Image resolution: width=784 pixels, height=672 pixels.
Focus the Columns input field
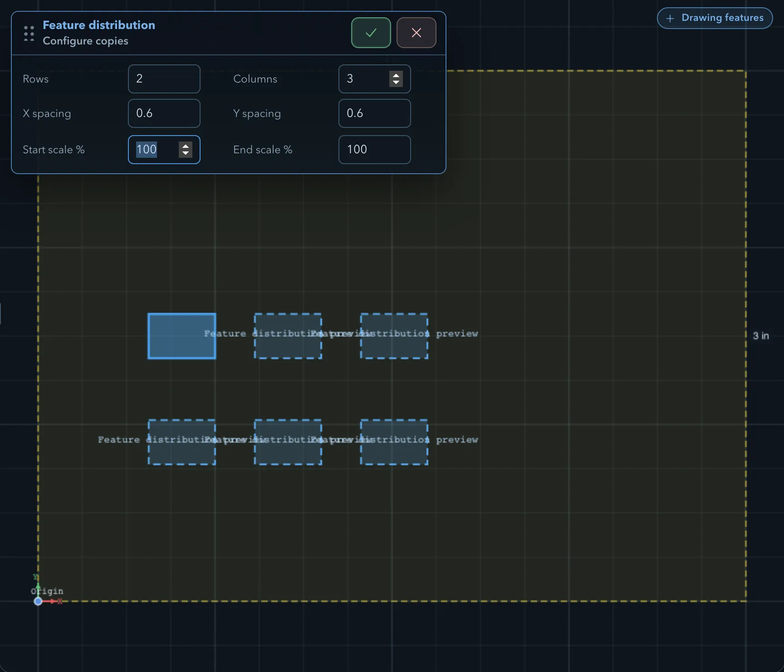coord(374,79)
